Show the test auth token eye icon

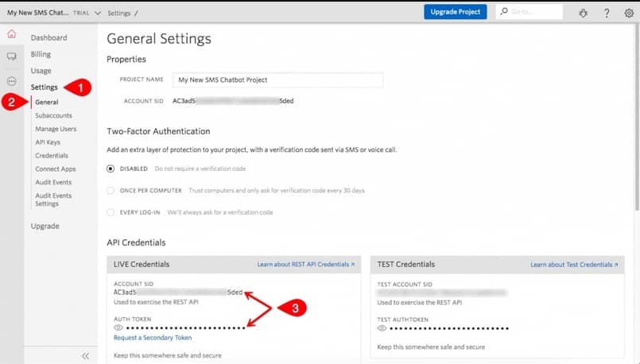point(382,327)
